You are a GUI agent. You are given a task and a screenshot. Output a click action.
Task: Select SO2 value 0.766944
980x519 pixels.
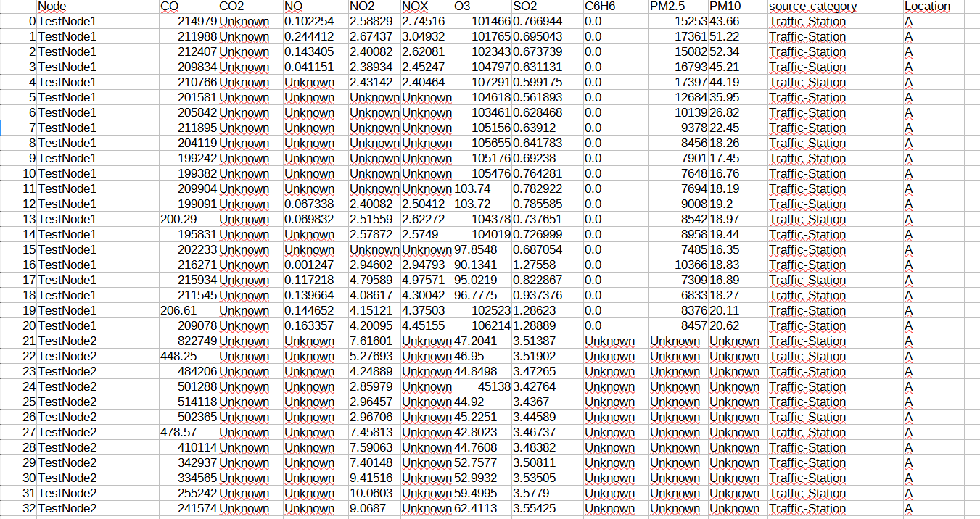(x=547, y=22)
